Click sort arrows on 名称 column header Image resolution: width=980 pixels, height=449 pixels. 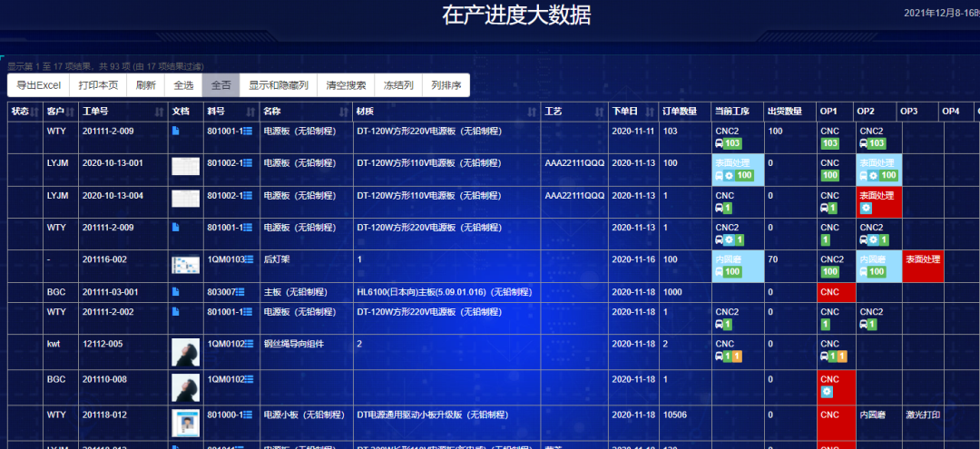(344, 112)
